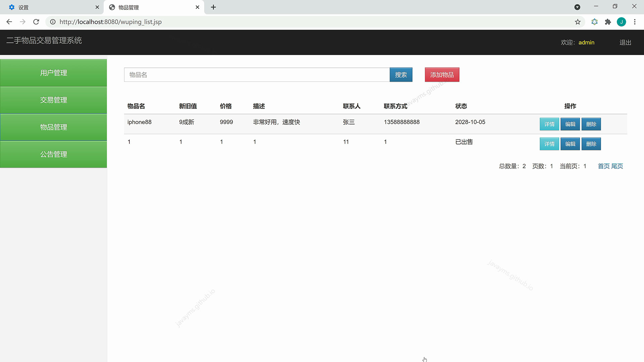The image size is (644, 362).
Task: Focus the 物品名 search field
Action: [257, 75]
